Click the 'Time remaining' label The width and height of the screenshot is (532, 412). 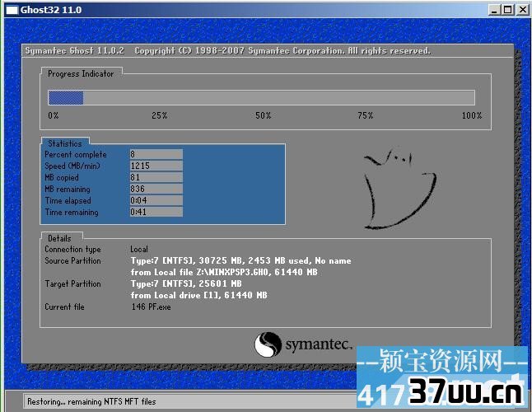[x=72, y=212]
